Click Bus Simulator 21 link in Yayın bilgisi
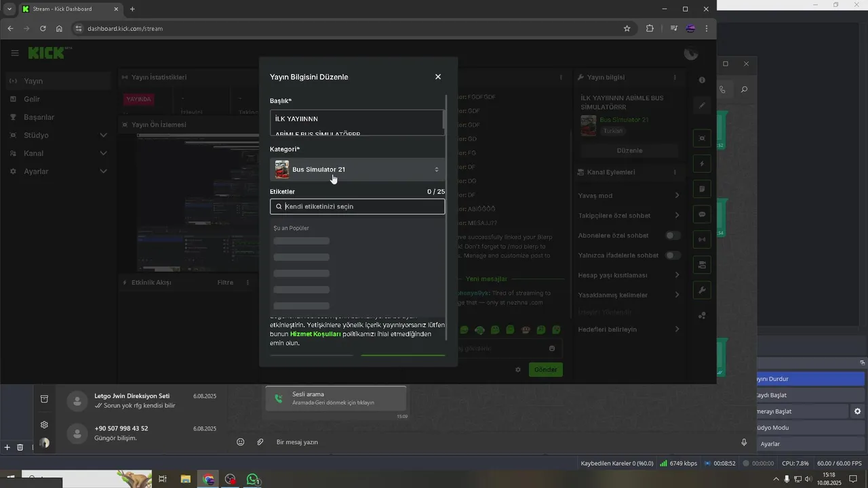Screen dimensions: 868x488 (624, 120)
